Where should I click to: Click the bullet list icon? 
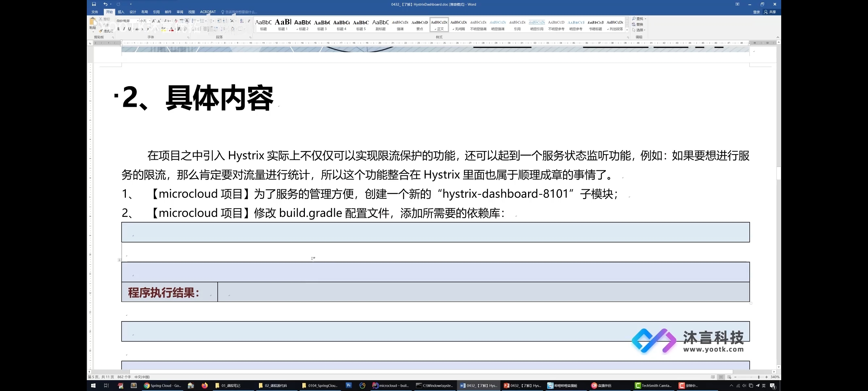pyautogui.click(x=194, y=21)
